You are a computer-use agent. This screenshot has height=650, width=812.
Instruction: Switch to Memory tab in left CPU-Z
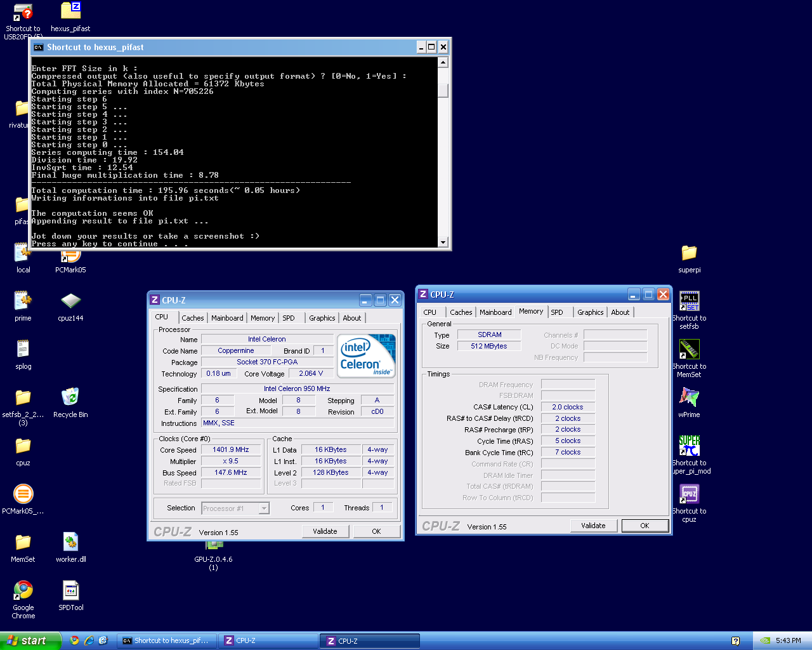pos(263,318)
